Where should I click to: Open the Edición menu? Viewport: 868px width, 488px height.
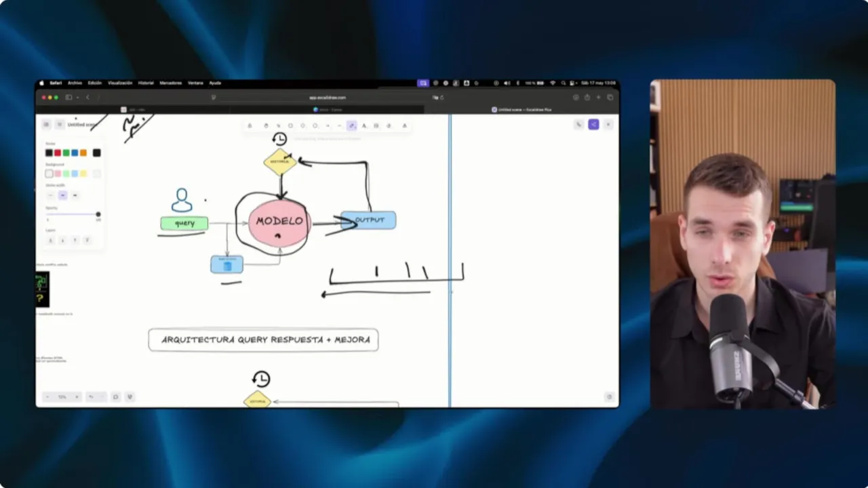click(95, 83)
